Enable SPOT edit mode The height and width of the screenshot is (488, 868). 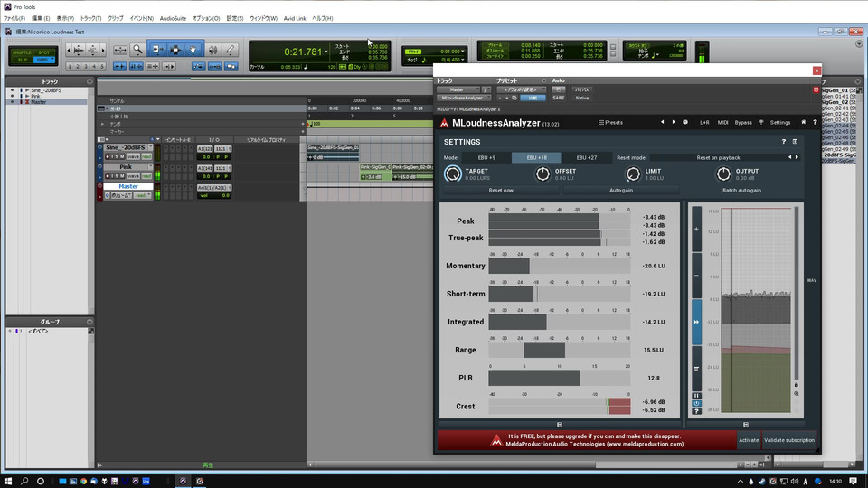[43, 52]
